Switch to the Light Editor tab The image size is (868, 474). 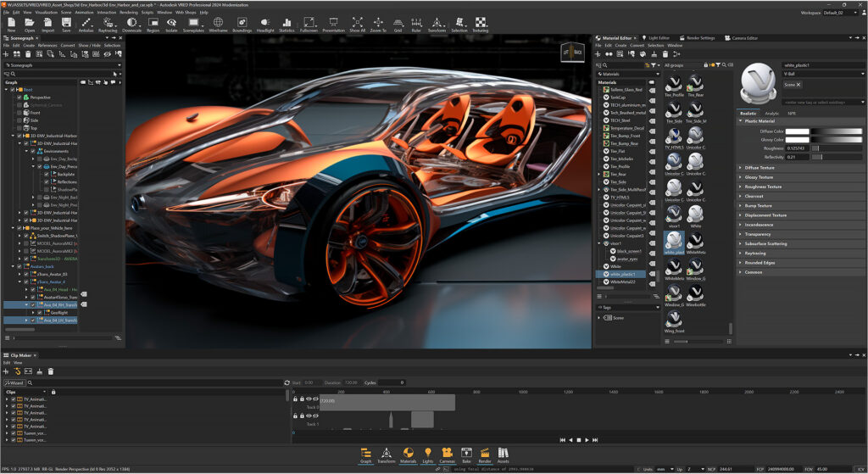(659, 38)
